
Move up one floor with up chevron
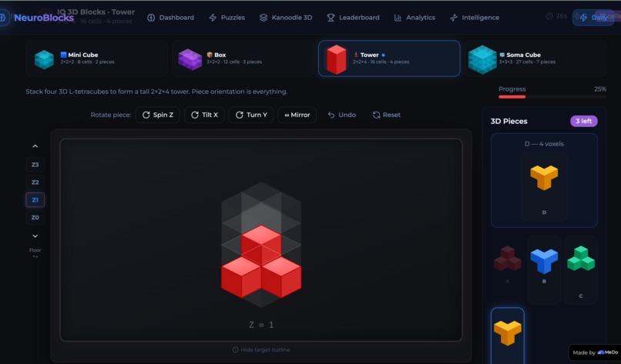35,146
